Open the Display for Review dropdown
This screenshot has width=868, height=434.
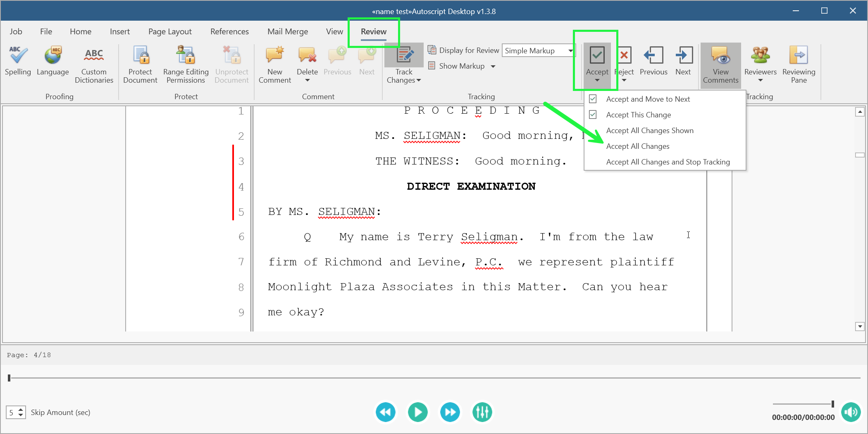(571, 51)
